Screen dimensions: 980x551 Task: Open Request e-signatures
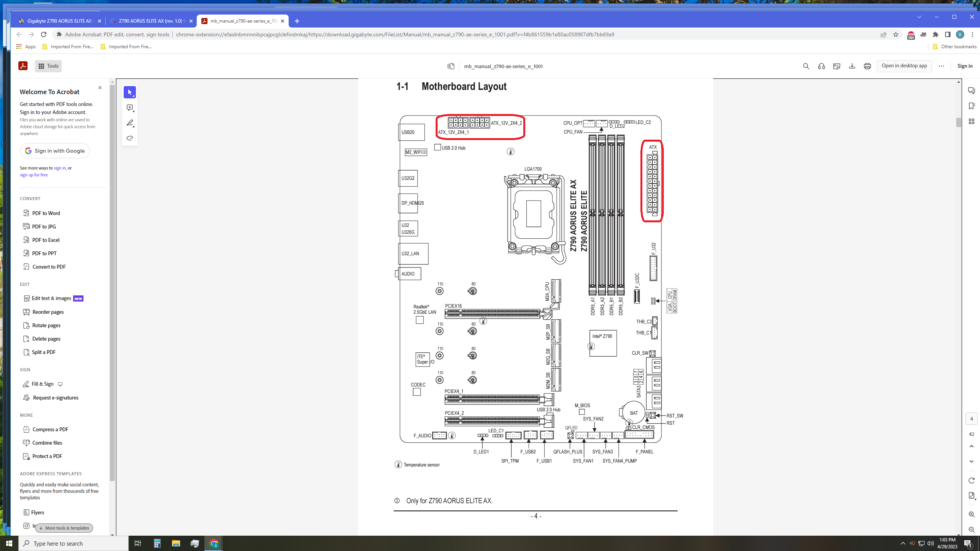(x=51, y=398)
